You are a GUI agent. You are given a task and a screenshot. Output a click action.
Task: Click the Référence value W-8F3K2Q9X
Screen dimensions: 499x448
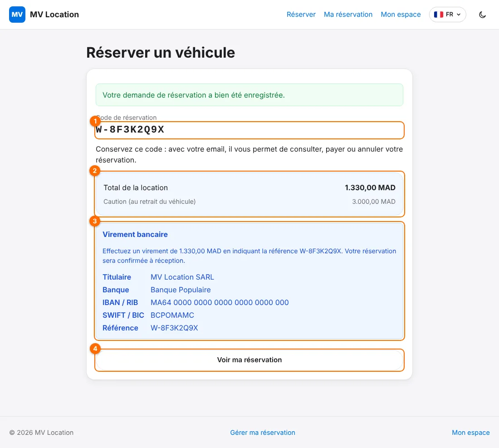pos(174,328)
